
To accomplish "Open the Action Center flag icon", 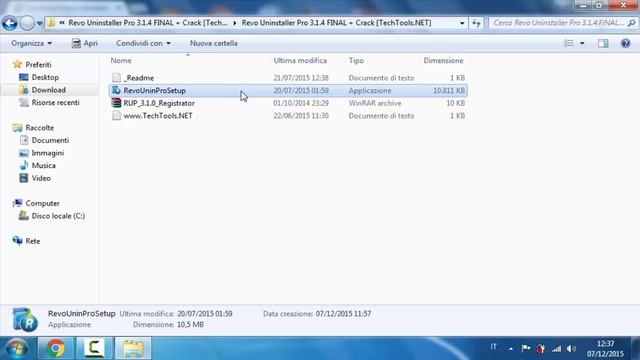I will point(526,349).
